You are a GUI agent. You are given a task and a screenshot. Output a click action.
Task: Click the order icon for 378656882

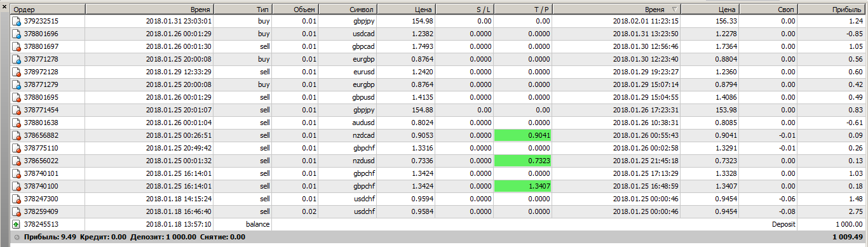click(17, 135)
